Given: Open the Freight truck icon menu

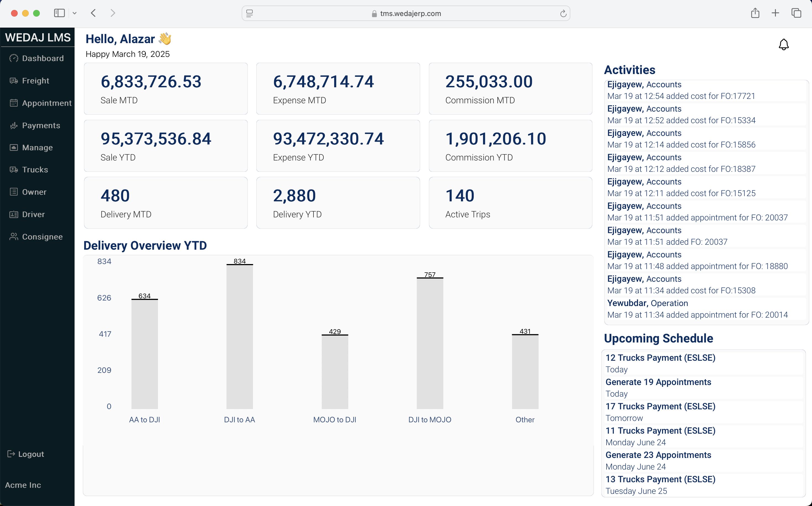Looking at the screenshot, I should tap(14, 81).
